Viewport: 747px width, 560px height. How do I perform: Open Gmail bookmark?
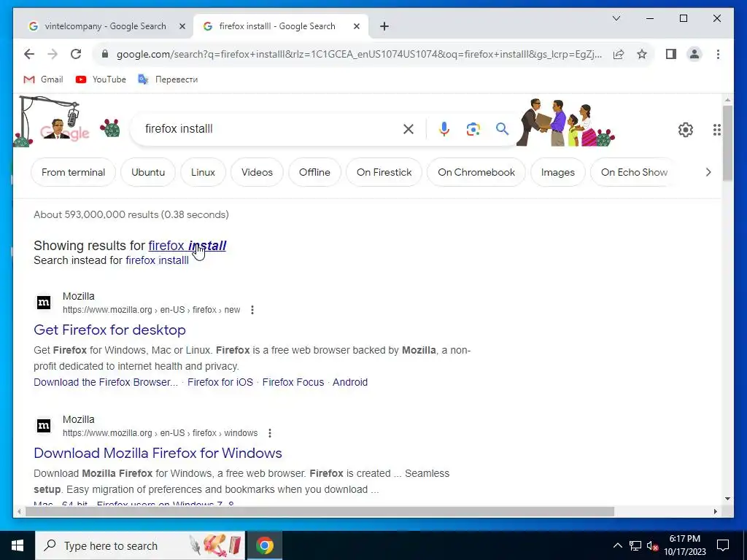[x=43, y=79]
